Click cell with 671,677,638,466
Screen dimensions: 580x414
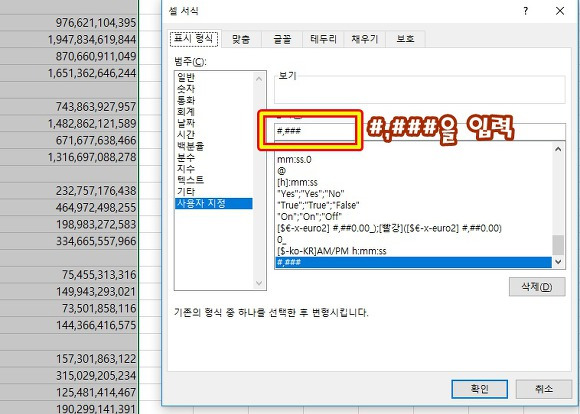click(69, 140)
